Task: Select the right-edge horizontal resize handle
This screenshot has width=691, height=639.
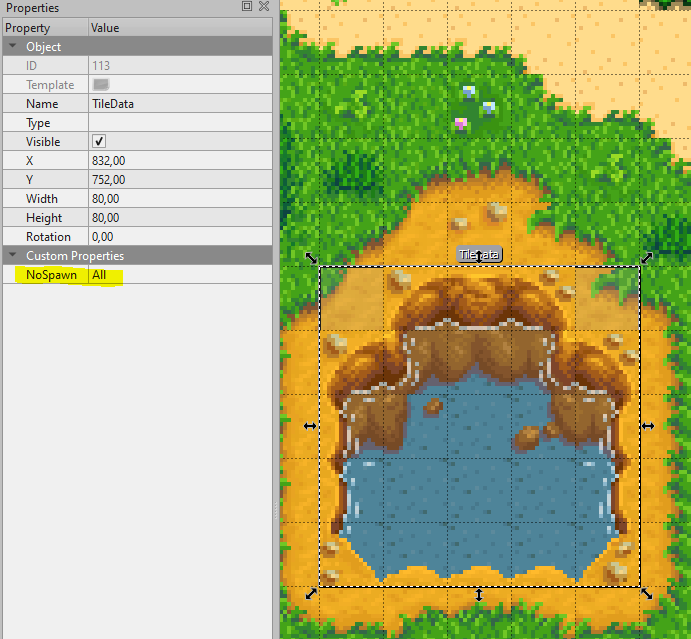Action: 648,426
